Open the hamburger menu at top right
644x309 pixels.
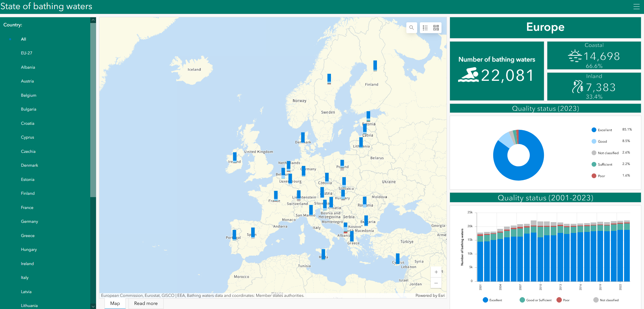636,7
